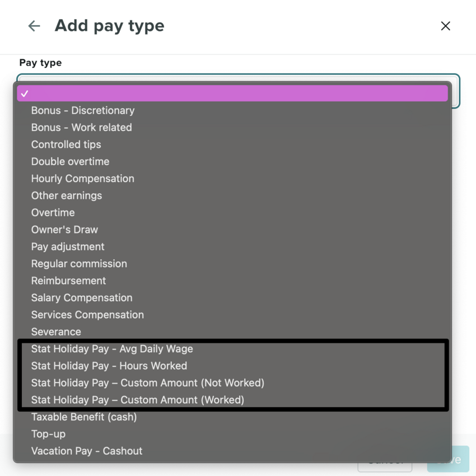Select Severance from the list
This screenshot has height=476, width=476.
point(56,332)
